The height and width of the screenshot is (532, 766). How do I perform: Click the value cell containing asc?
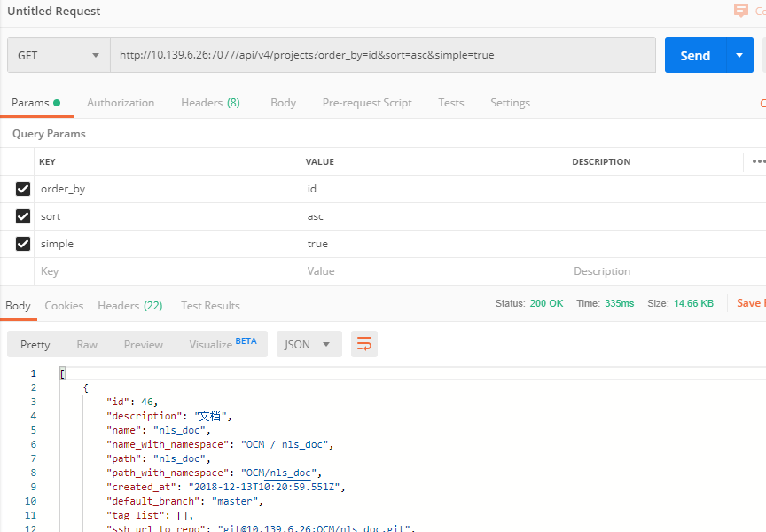click(x=434, y=216)
